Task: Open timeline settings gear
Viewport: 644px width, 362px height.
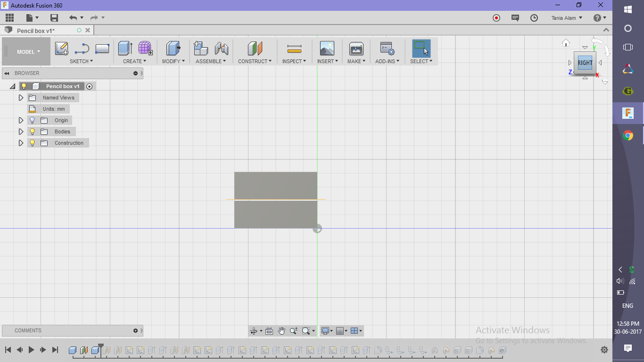Action: [604, 350]
